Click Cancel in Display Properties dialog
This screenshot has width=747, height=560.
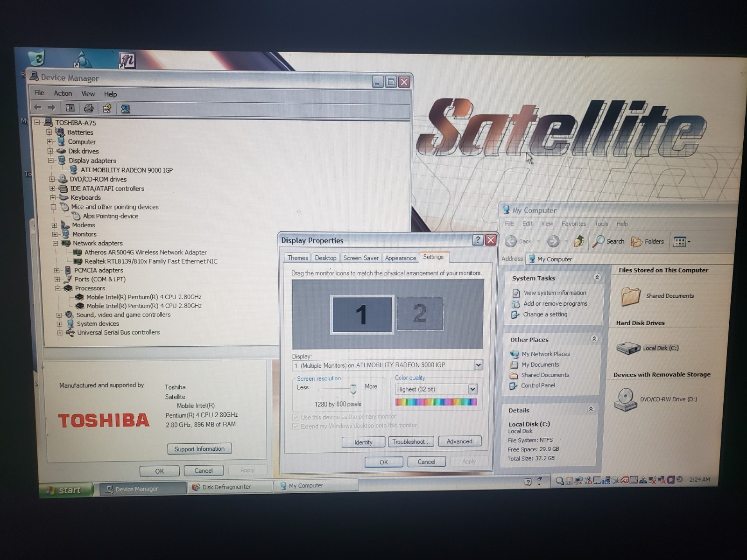426,462
